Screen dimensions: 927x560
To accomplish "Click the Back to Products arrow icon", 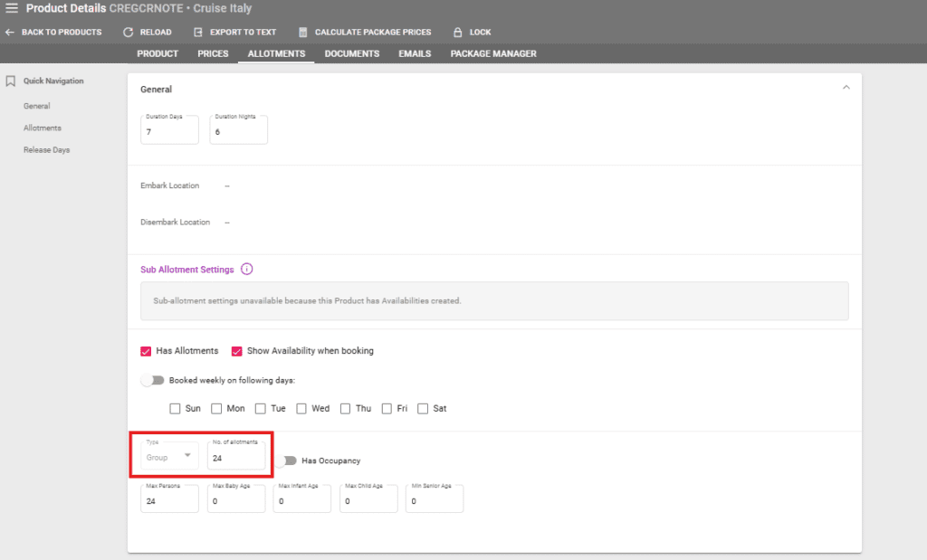I will [x=10, y=33].
